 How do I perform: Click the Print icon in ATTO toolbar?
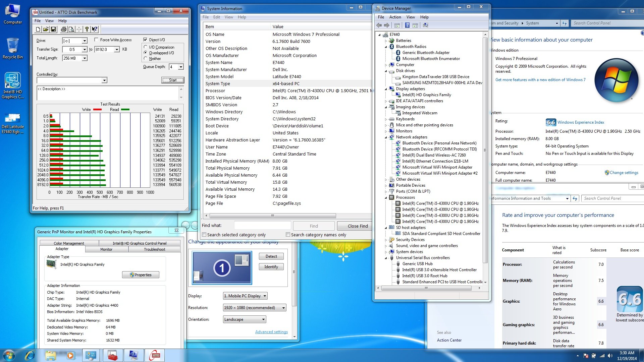tap(63, 29)
